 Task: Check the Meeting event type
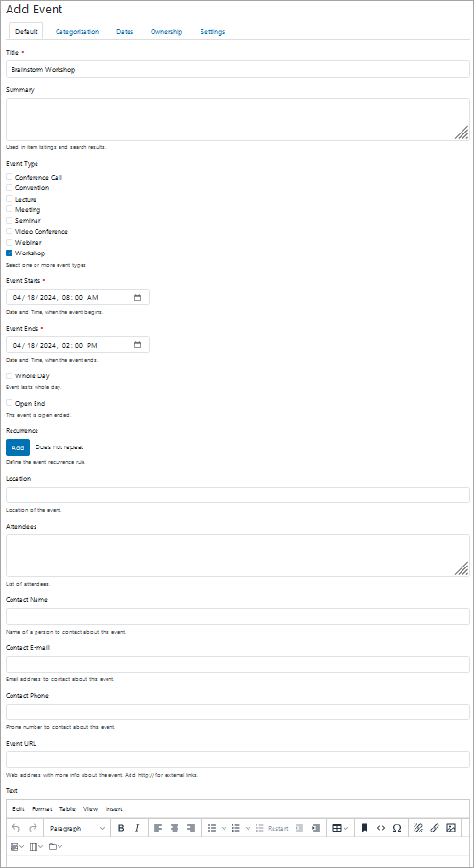tap(9, 209)
